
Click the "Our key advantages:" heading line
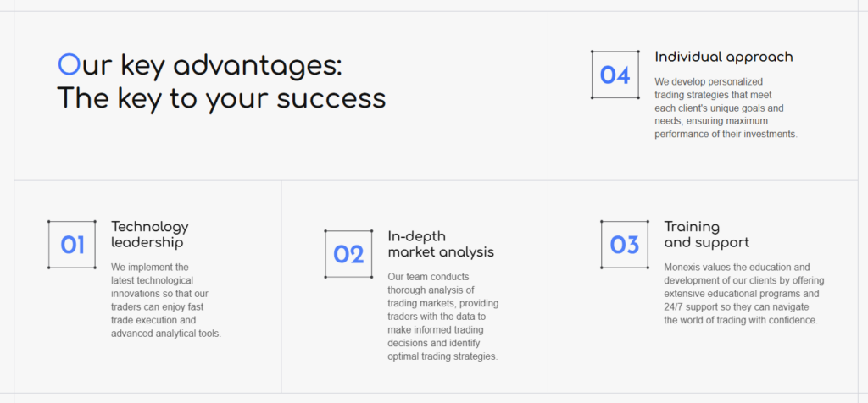click(199, 64)
